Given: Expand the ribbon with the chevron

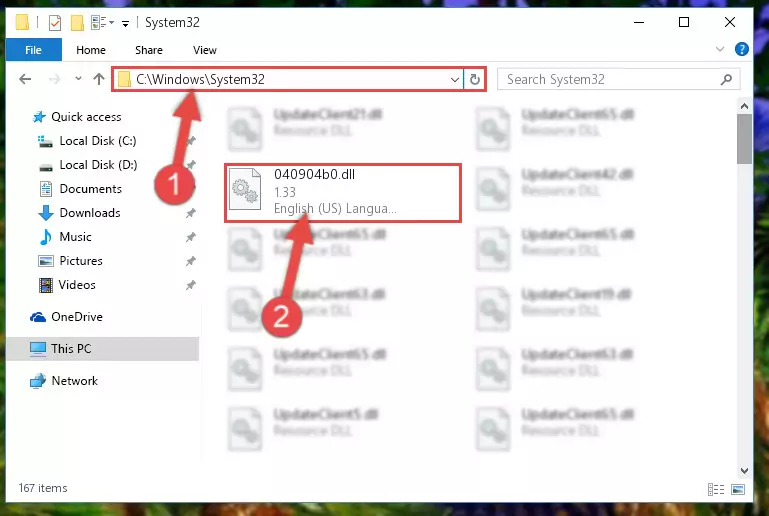Looking at the screenshot, I should (x=719, y=49).
